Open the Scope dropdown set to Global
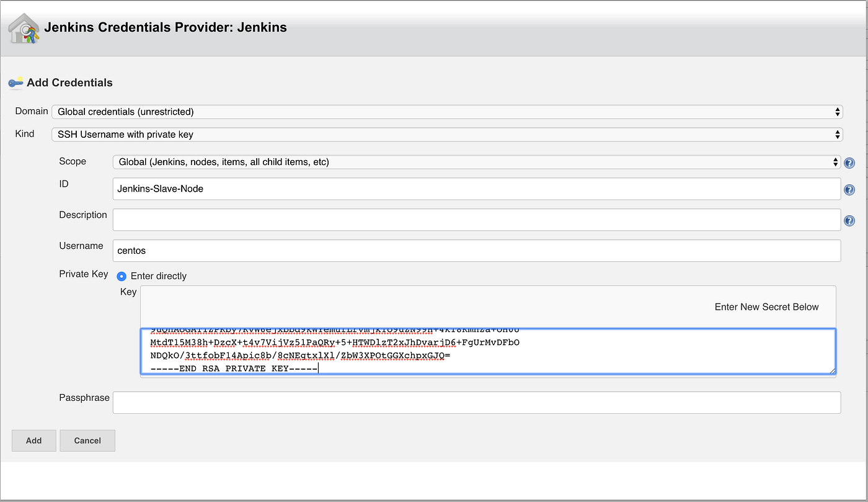This screenshot has height=502, width=868. 434,162
